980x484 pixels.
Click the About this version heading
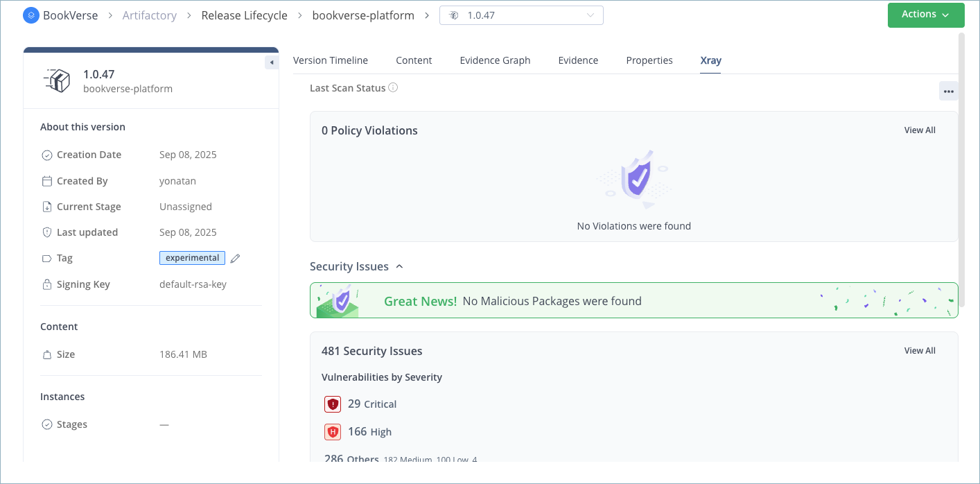point(82,127)
